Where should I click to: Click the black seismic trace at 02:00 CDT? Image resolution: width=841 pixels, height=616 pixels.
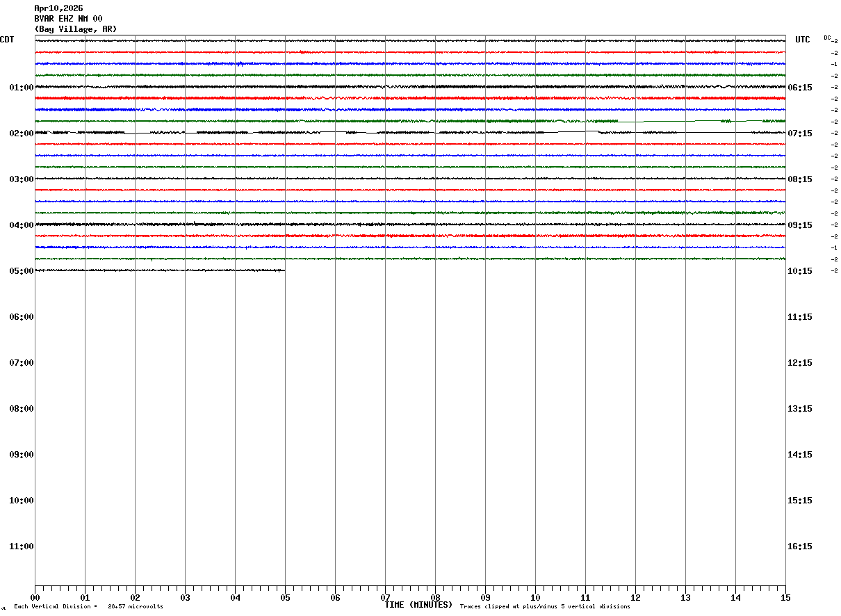point(410,132)
